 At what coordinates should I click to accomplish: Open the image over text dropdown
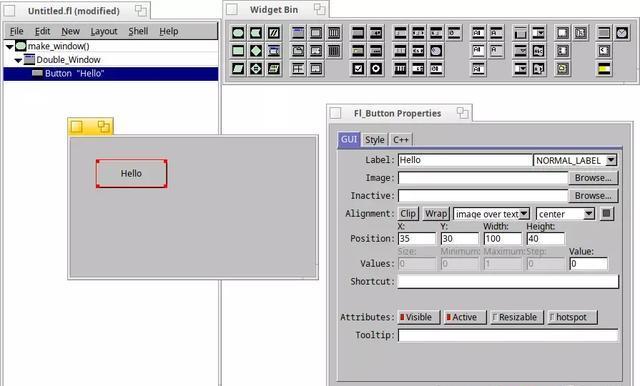[491, 214]
